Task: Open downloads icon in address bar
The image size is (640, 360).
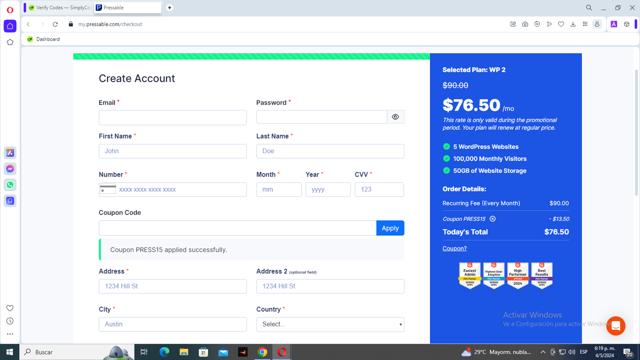Action: (573, 24)
